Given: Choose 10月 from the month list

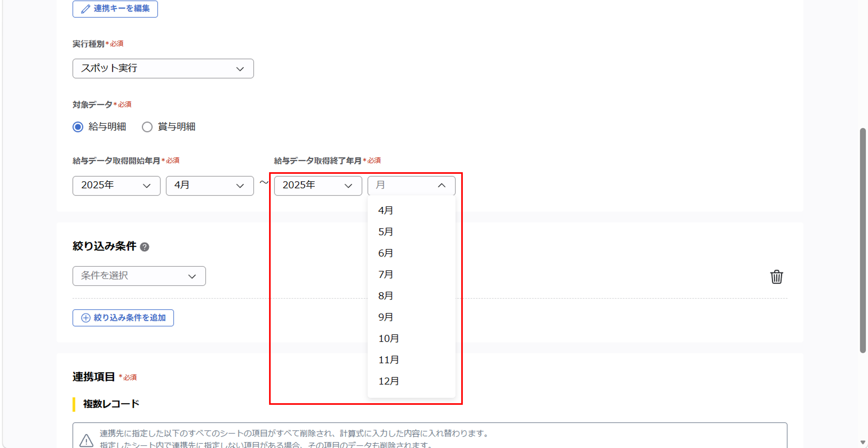Looking at the screenshot, I should point(411,339).
